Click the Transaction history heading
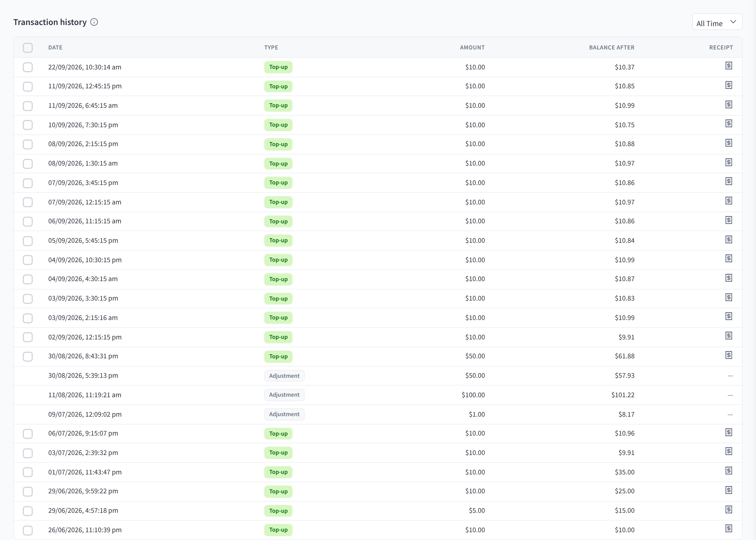756x540 pixels. coord(50,22)
